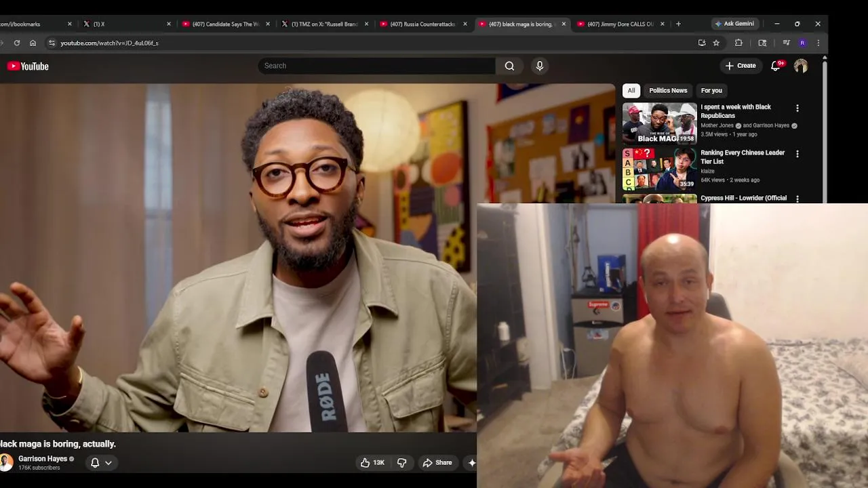868x488 pixels.
Task: Close the black maga is boring tab
Action: [x=564, y=24]
